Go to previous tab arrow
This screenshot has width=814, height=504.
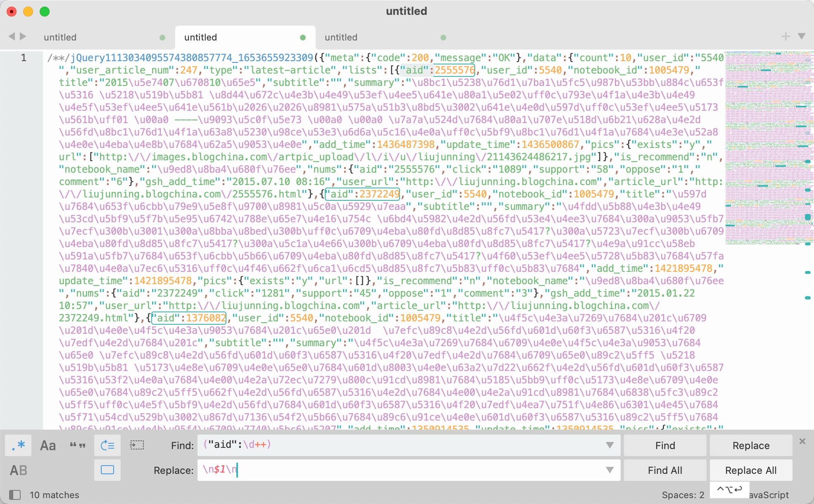12,36
